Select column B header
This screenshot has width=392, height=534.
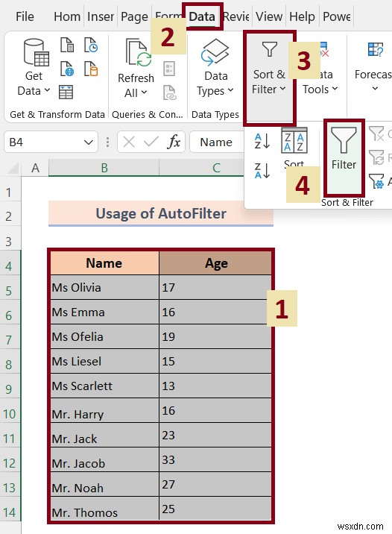pyautogui.click(x=104, y=168)
